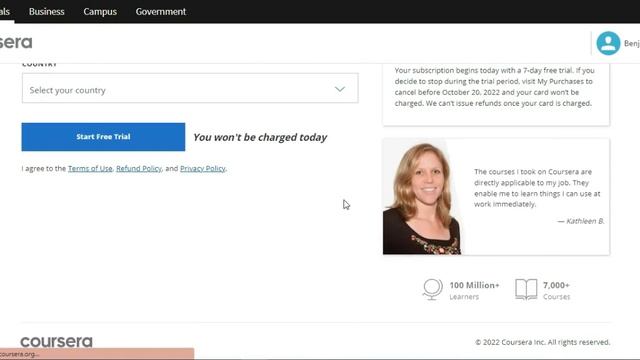Image resolution: width=640 pixels, height=360 pixels.
Task: Click 'You won't be charged today' text
Action: (260, 137)
